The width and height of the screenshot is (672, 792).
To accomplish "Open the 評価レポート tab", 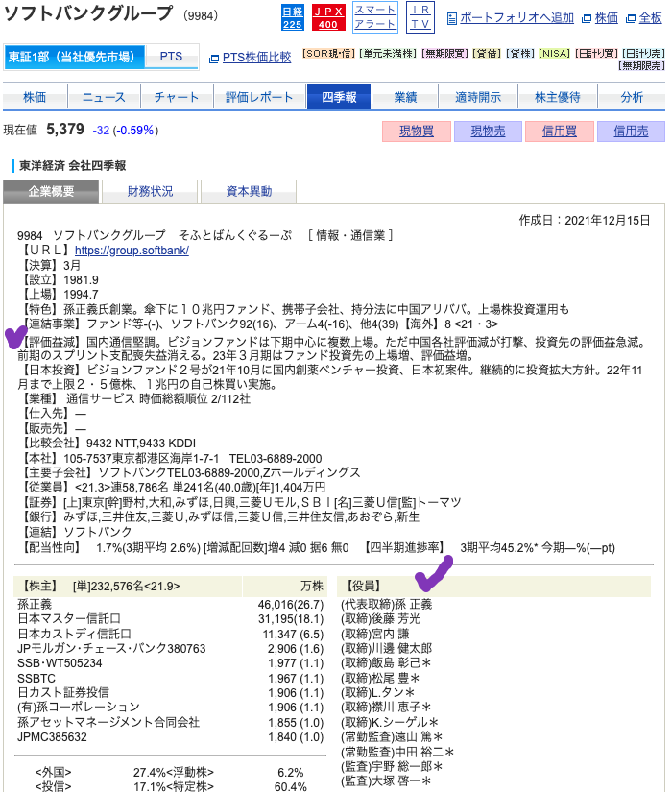I will click(x=259, y=97).
